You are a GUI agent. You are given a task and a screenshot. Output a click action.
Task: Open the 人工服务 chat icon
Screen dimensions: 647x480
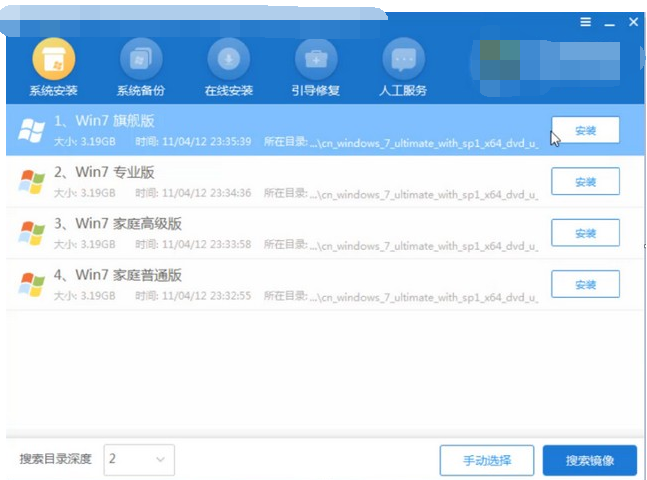[x=404, y=59]
